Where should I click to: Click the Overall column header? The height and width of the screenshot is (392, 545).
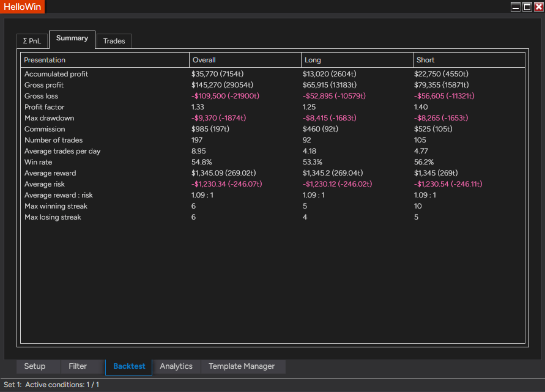(x=245, y=60)
